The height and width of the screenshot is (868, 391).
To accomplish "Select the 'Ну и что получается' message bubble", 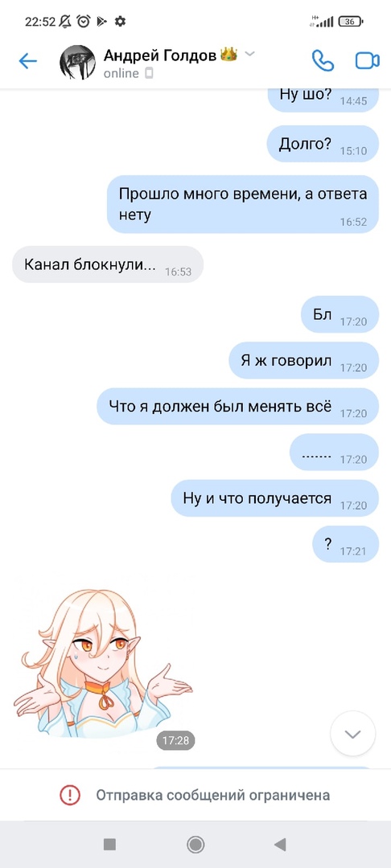I will (x=274, y=498).
